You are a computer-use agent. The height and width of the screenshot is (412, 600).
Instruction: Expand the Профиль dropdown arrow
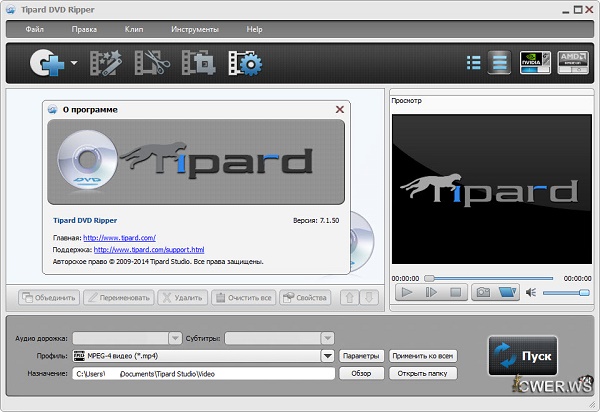tap(328, 356)
